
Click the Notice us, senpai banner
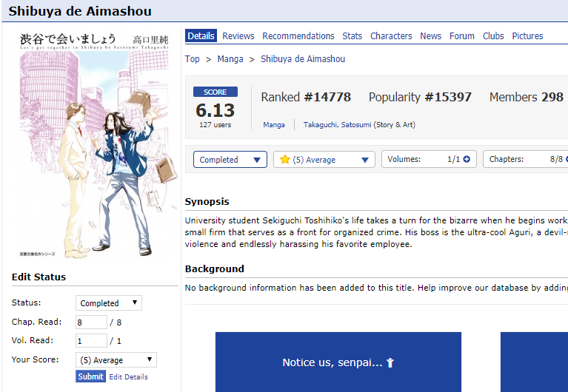(338, 362)
